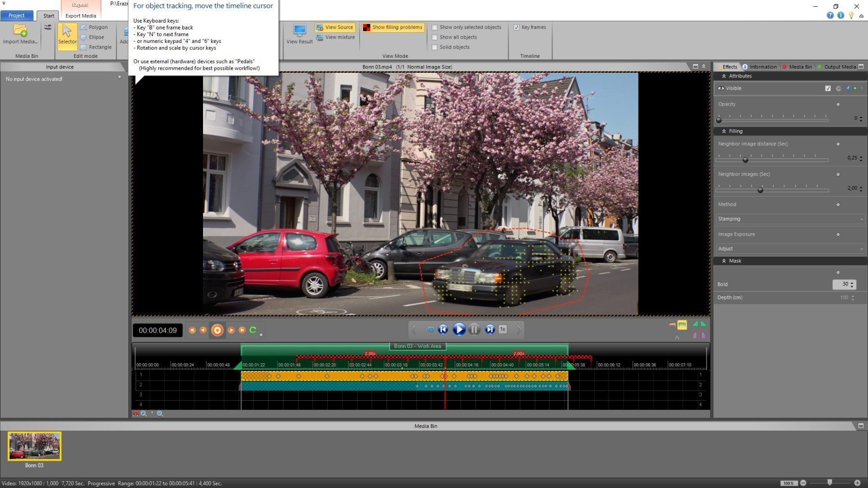The width and height of the screenshot is (868, 488).
Task: Select the Bonn 03 thumbnail in Media Bin
Action: [x=34, y=446]
